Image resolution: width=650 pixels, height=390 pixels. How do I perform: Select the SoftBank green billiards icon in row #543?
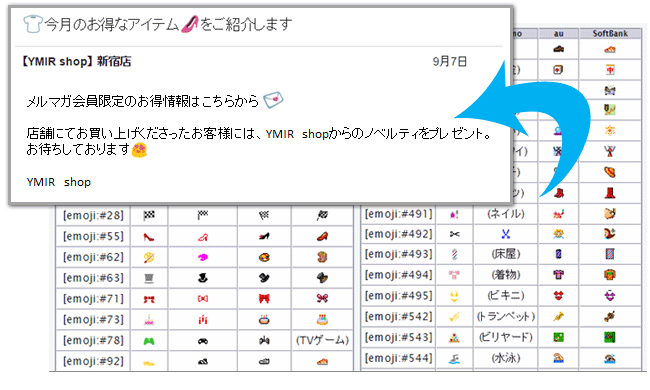pos(610,337)
